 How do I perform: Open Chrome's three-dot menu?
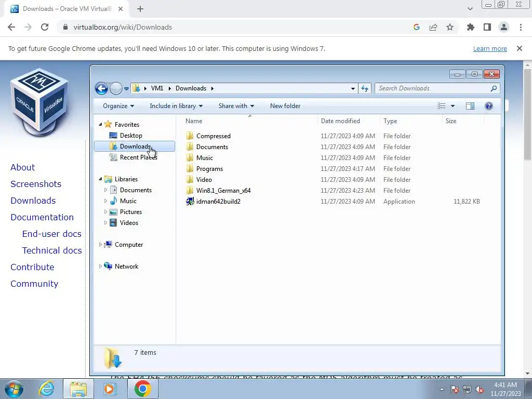[x=521, y=27]
